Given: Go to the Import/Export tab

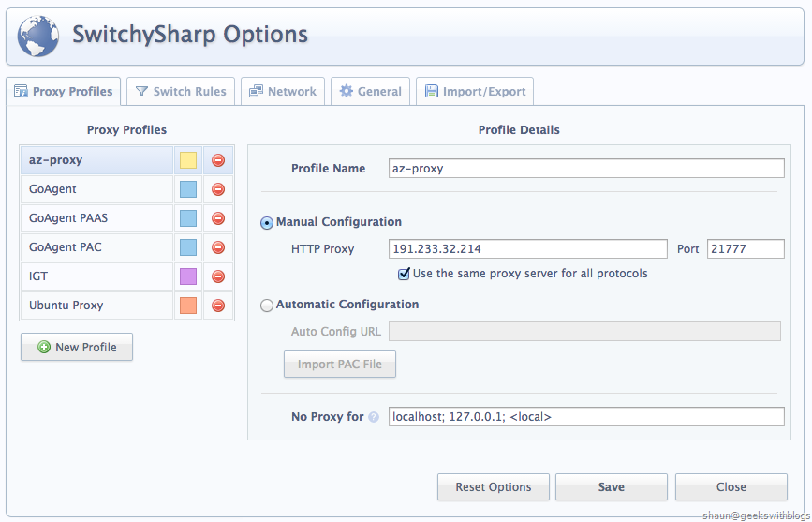Looking at the screenshot, I should tap(475, 91).
